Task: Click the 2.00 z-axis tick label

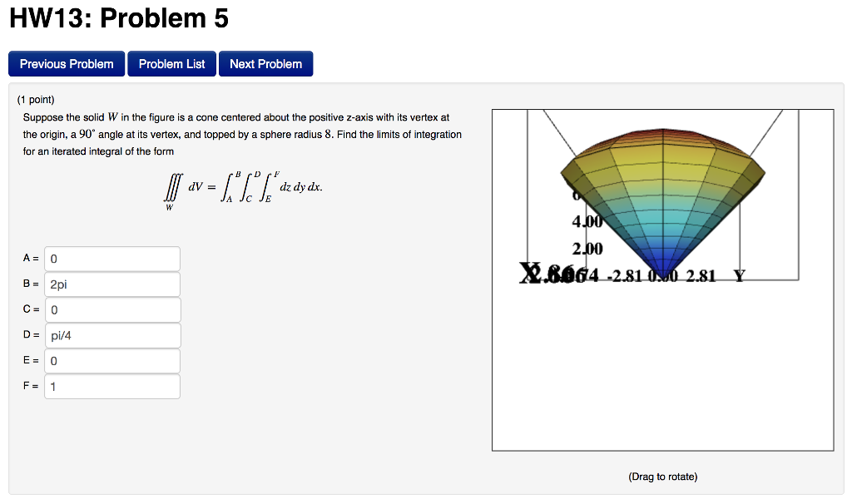Action: [x=587, y=250]
